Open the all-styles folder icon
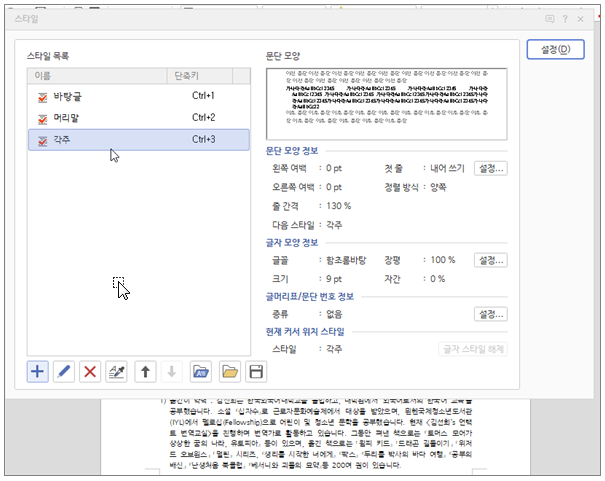 201,372
